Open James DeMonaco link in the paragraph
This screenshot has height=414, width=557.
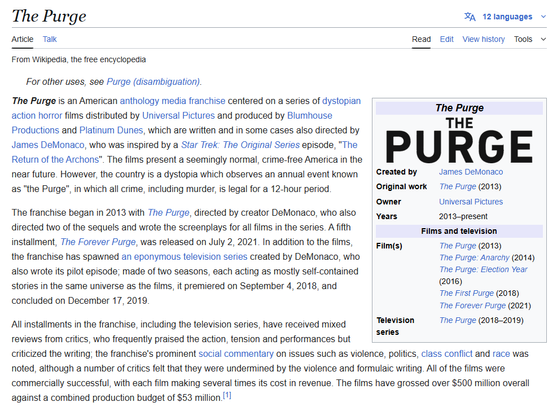coord(48,145)
